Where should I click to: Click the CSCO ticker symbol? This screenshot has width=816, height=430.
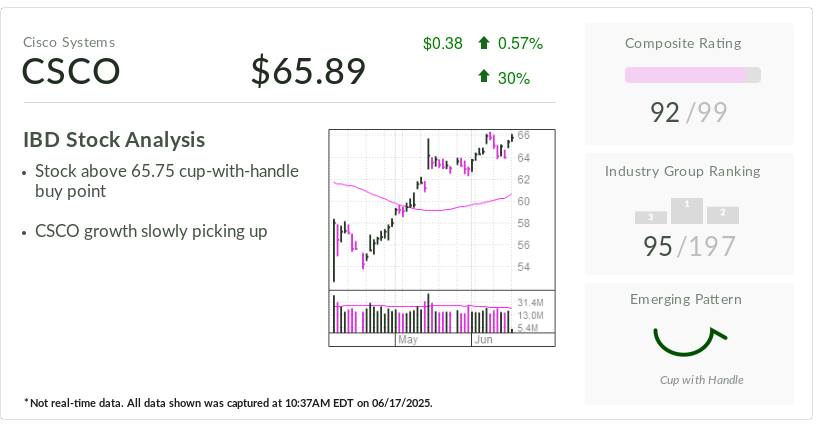click(71, 72)
